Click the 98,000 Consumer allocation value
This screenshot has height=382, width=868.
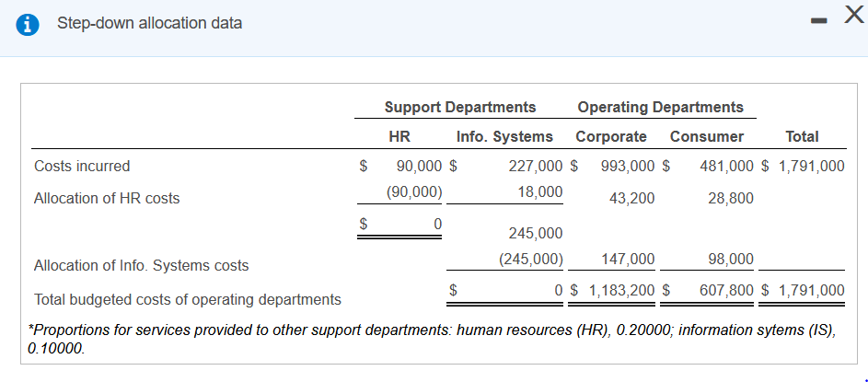[x=731, y=259]
